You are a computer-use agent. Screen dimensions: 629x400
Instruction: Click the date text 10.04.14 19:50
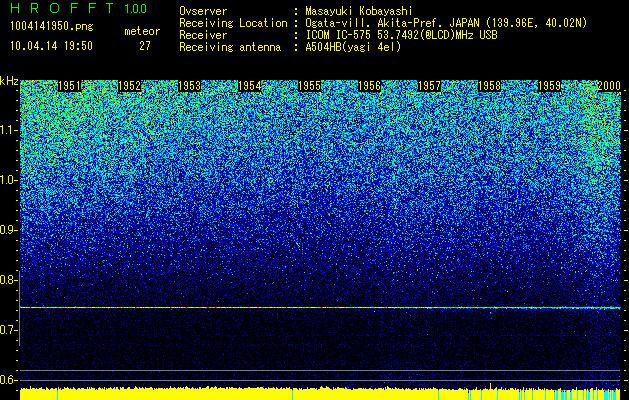click(52, 46)
